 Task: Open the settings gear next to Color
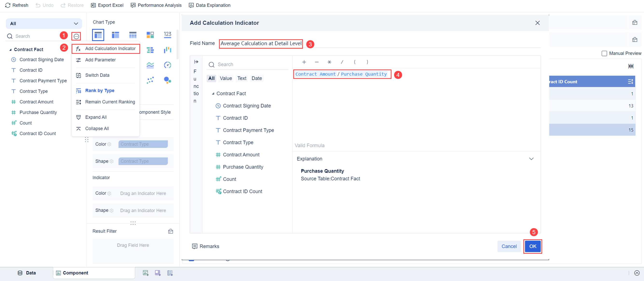click(x=110, y=144)
